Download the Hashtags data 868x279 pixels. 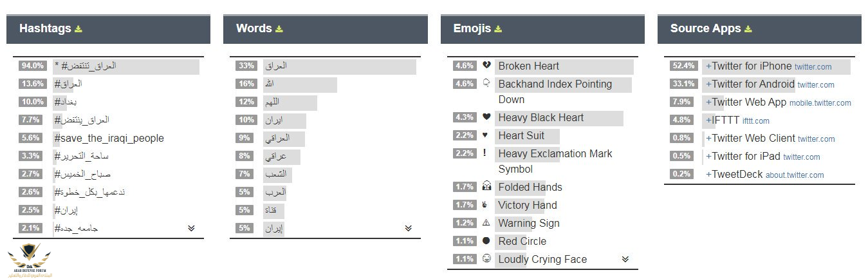(x=78, y=29)
